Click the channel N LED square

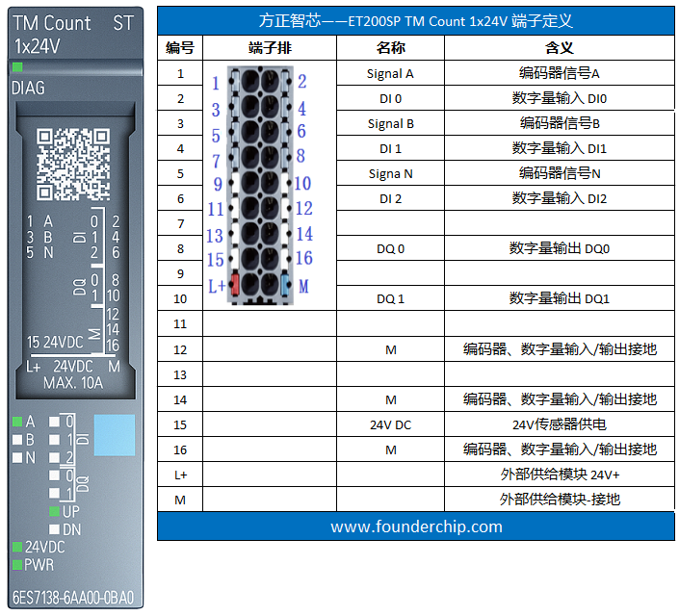18,458
